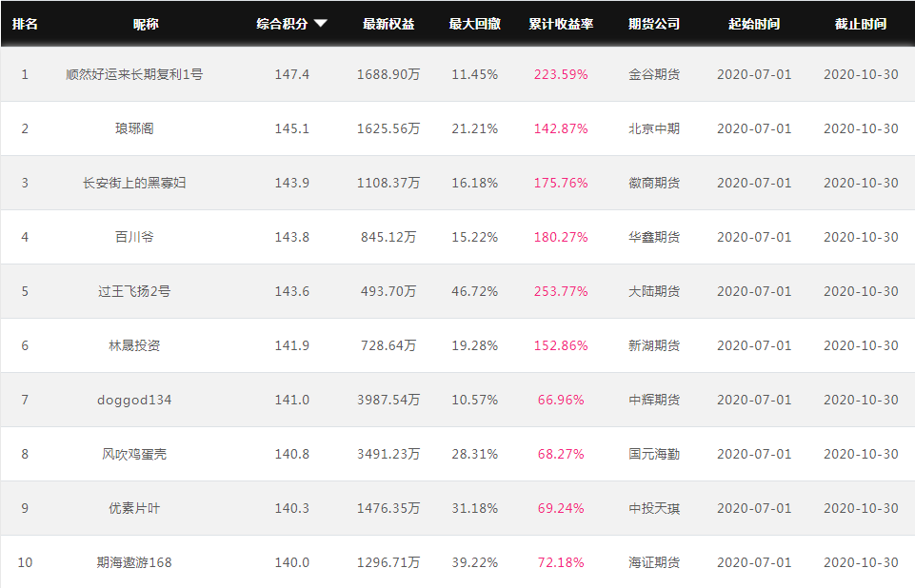Click the 金谷期货 company cell

coord(654,74)
